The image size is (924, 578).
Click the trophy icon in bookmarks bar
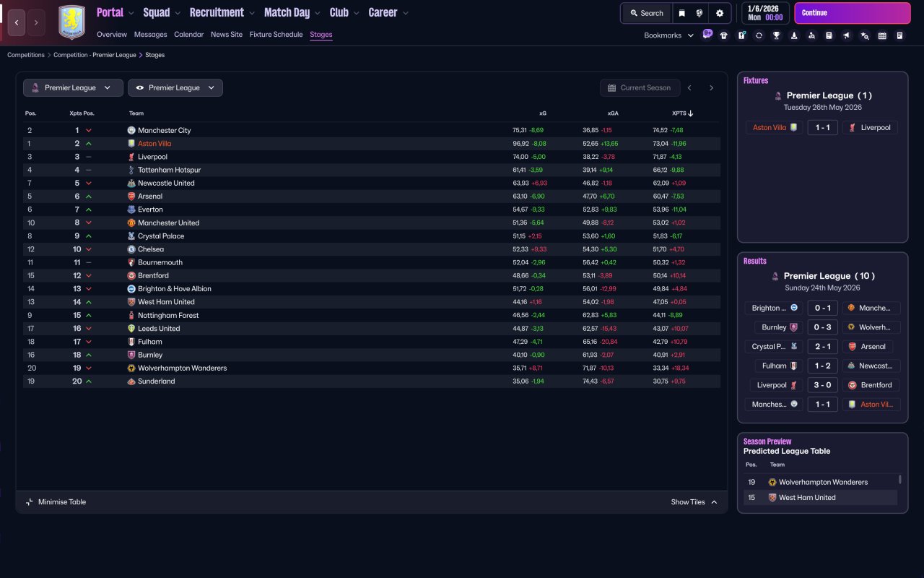click(777, 35)
